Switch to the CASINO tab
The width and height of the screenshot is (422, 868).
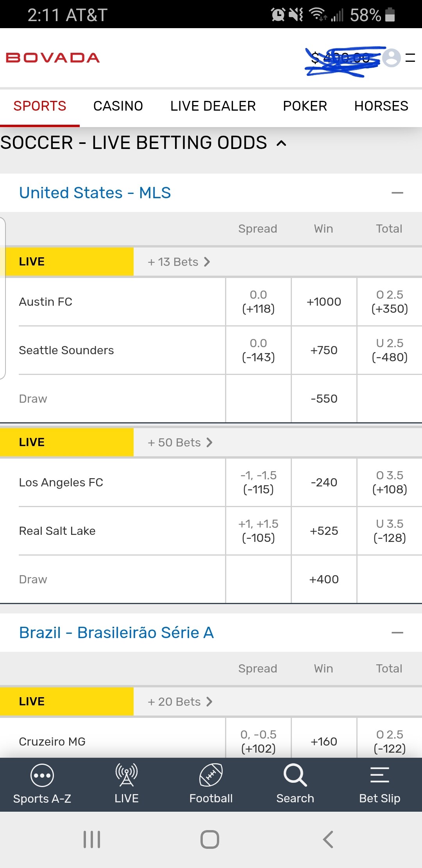[x=118, y=106]
